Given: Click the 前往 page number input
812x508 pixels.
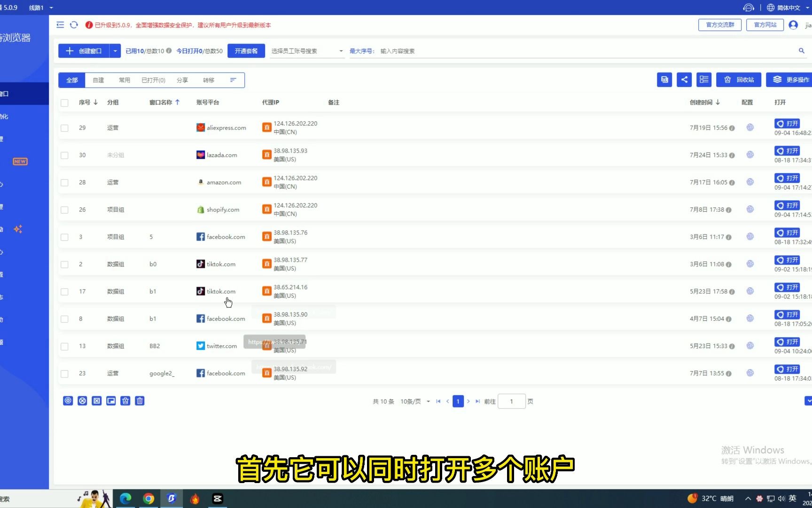Looking at the screenshot, I should (x=511, y=401).
